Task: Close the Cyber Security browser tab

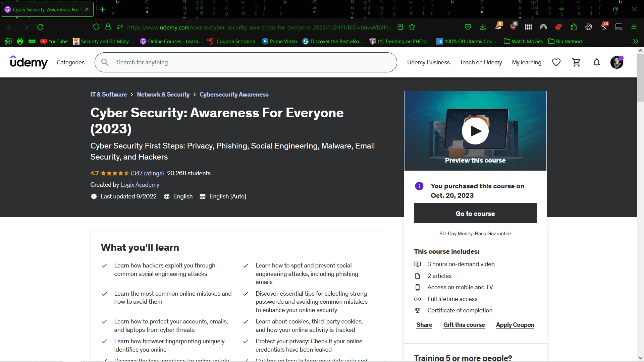Action: coord(87,9)
